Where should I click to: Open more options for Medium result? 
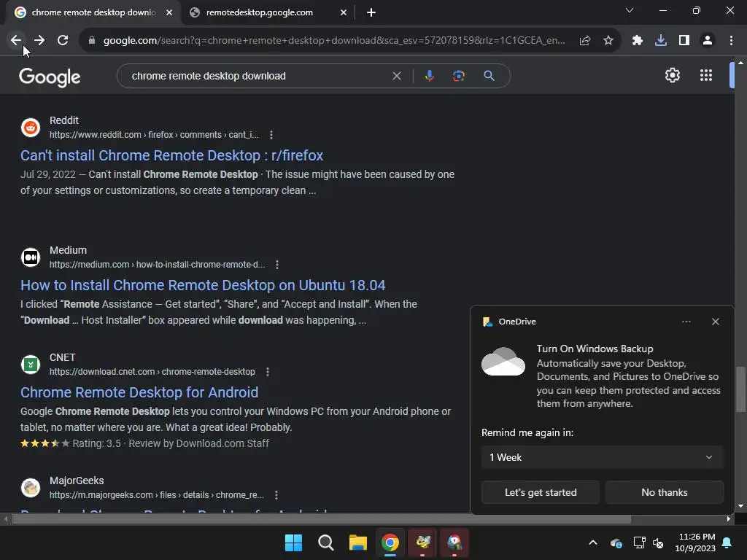pos(277,265)
